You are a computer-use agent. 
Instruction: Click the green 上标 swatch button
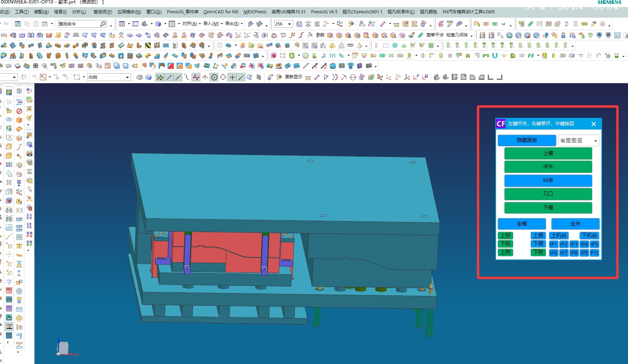505,235
